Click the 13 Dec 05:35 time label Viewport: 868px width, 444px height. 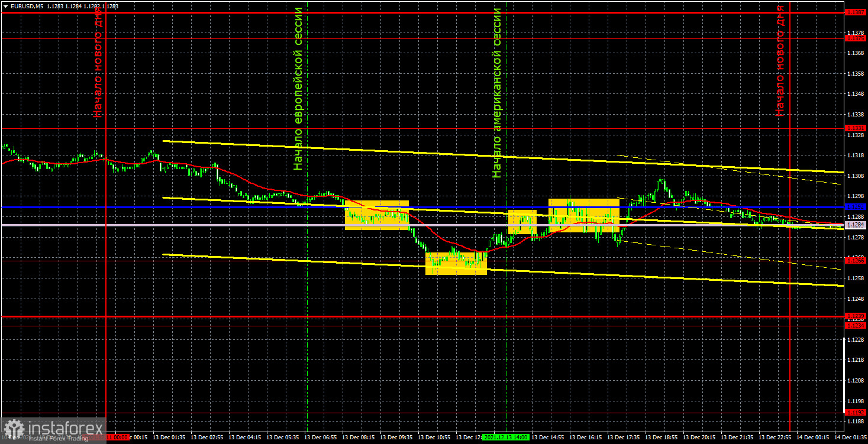(x=284, y=437)
